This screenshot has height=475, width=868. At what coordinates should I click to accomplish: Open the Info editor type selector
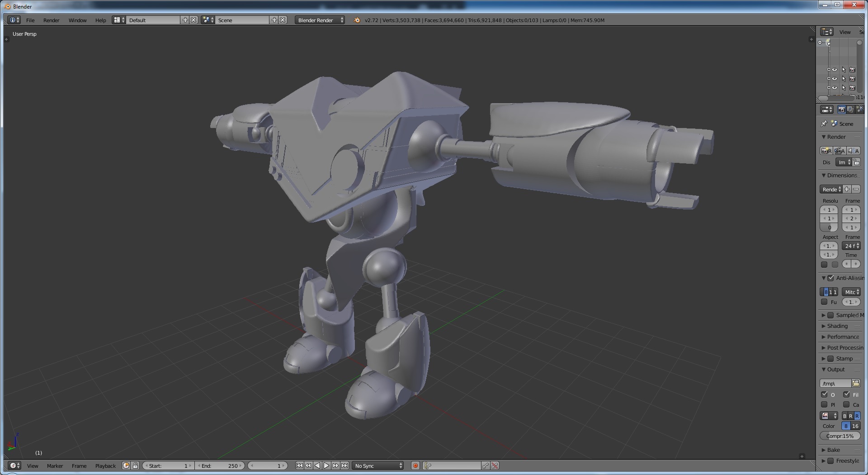(14, 20)
